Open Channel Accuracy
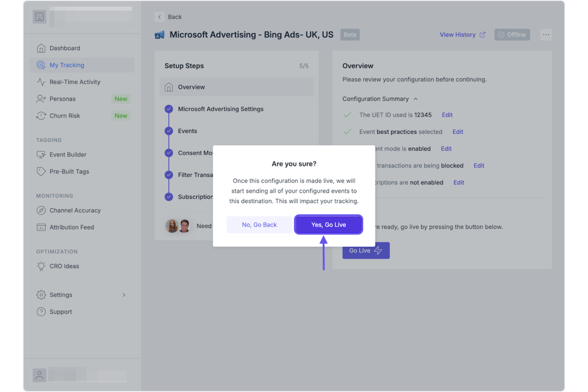Screen dimensions: 588x392 point(75,210)
